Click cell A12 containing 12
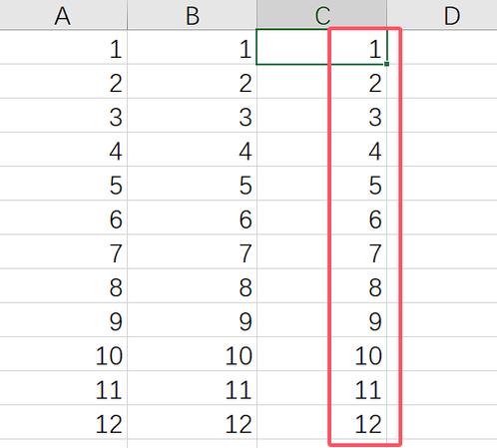 (63, 422)
